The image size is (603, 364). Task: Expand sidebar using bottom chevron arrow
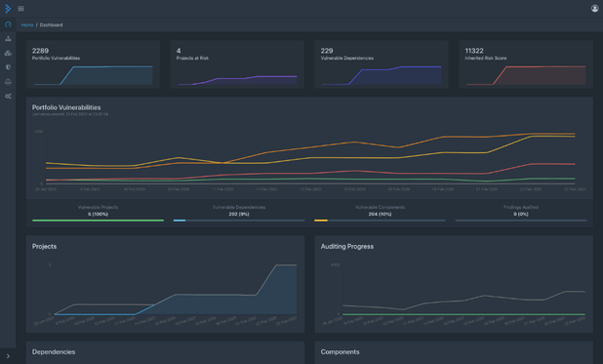click(8, 356)
